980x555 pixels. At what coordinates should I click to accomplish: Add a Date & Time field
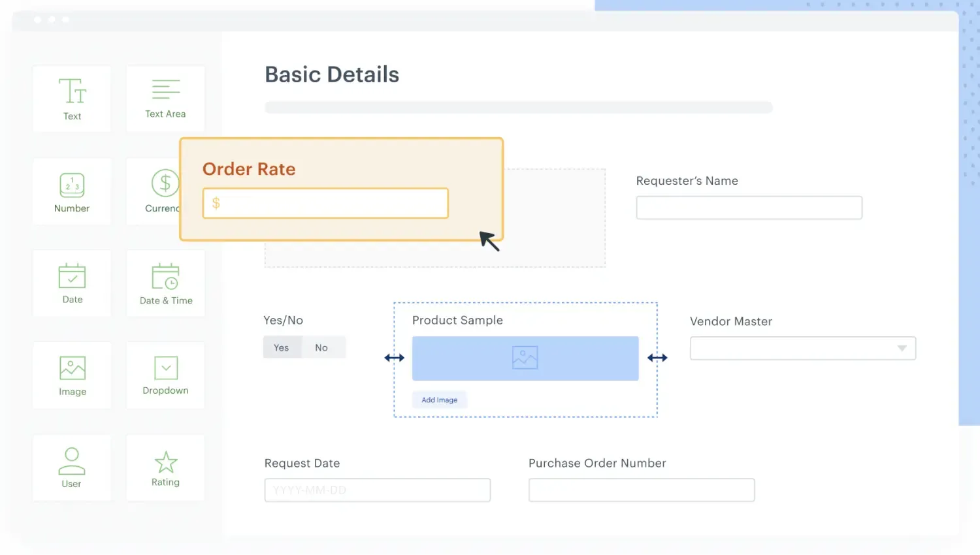(x=165, y=283)
